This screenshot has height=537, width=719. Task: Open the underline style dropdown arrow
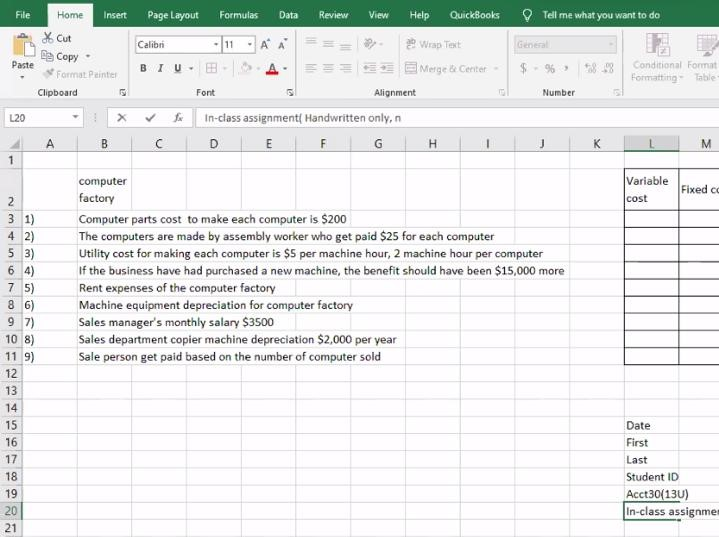(191, 69)
